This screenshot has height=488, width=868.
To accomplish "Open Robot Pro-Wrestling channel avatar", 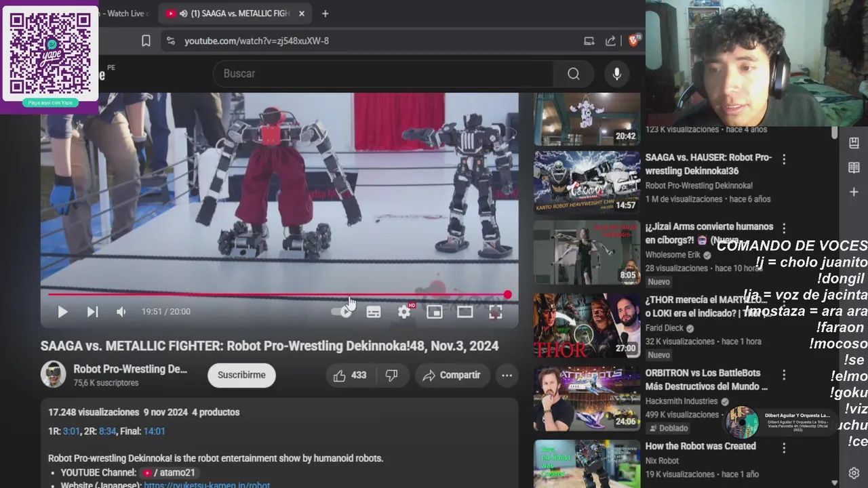I will click(x=53, y=375).
